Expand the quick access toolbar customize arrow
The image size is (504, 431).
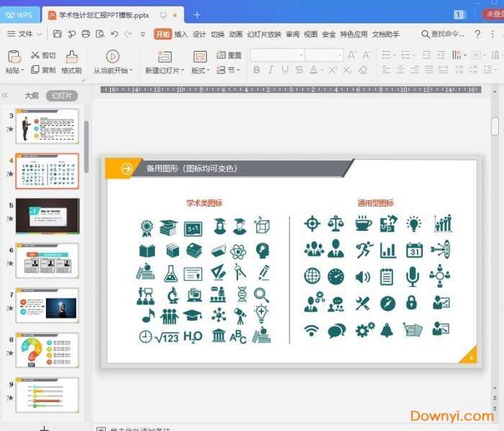pos(143,34)
